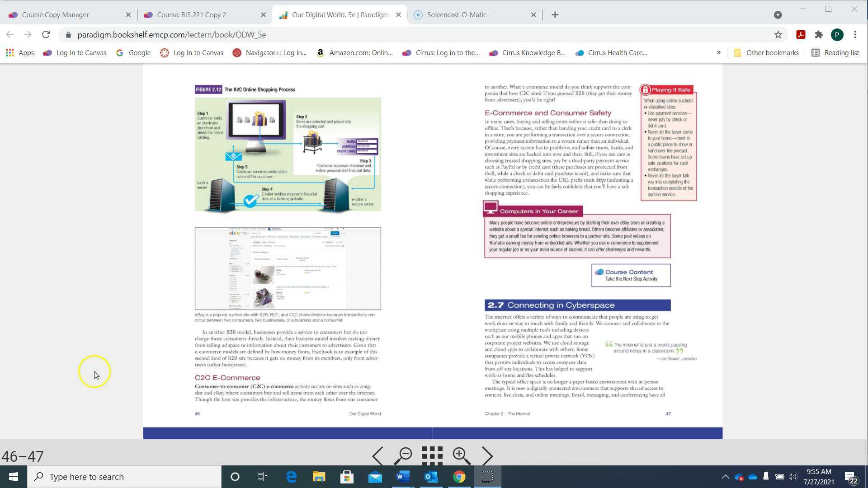Viewport: 868px width, 488px height.
Task: Click the OneDrive cloud icon in system tray
Action: pos(752,477)
